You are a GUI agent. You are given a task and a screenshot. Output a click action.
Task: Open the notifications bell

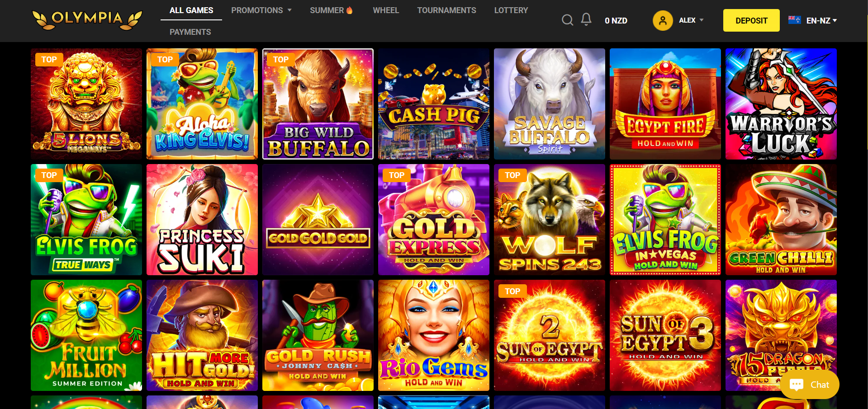tap(586, 19)
